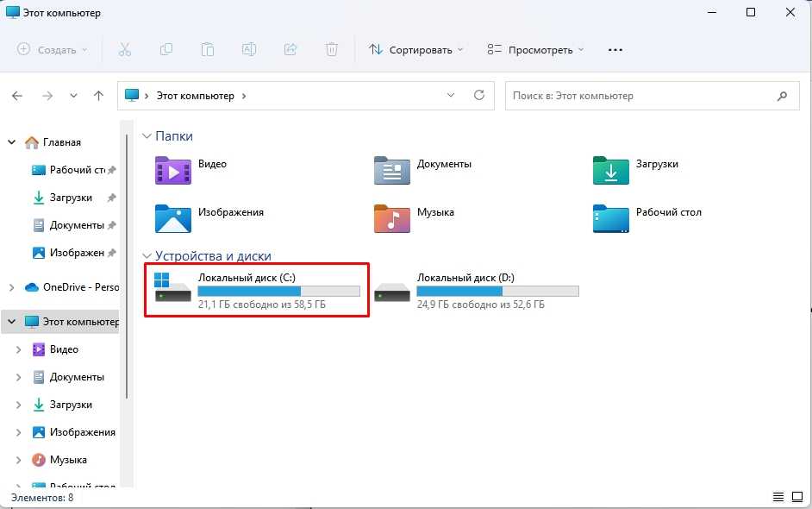This screenshot has height=509, width=812.
Task: Open the Просмотреть view menu
Action: point(535,49)
